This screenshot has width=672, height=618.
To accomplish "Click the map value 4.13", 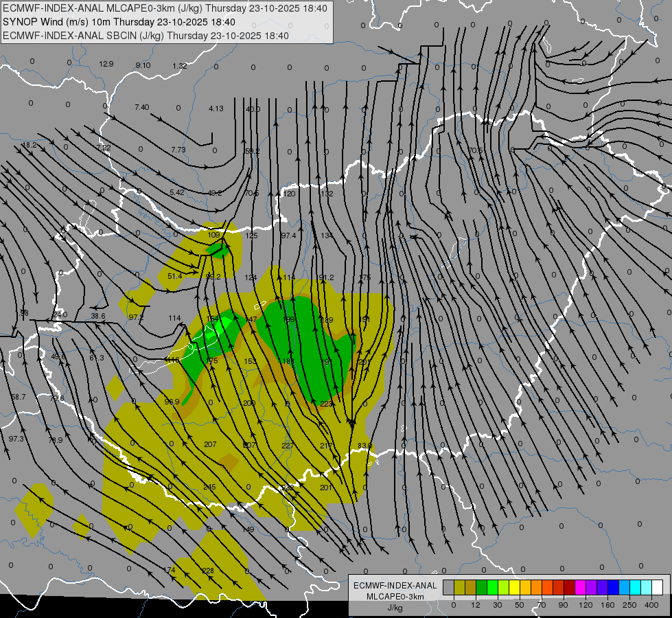I will [216, 109].
